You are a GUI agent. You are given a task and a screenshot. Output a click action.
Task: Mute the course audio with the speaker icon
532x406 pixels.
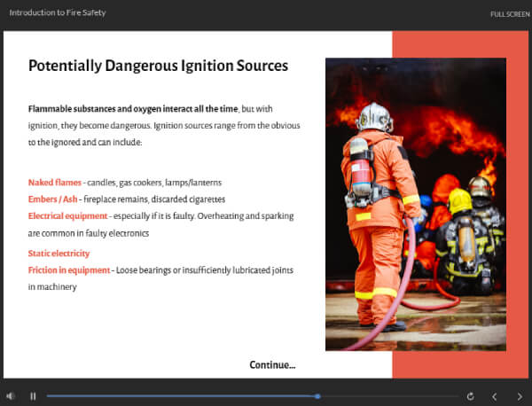(x=11, y=396)
